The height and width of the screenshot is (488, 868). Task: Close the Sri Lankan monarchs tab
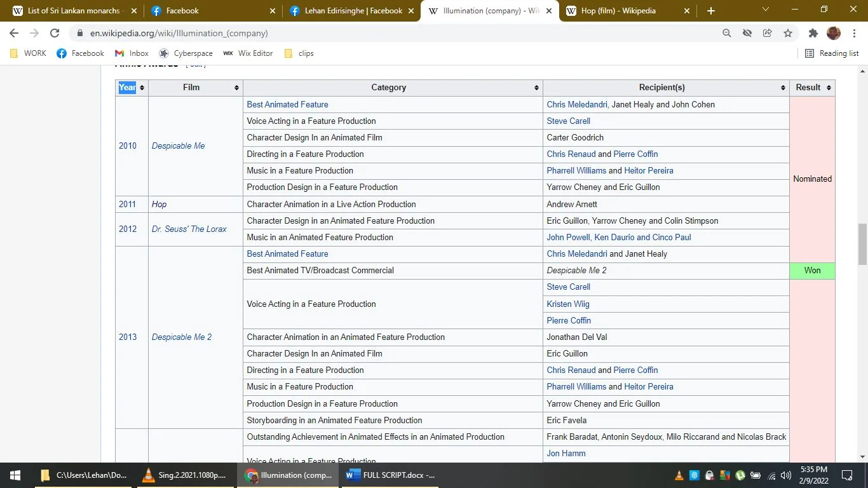134,11
